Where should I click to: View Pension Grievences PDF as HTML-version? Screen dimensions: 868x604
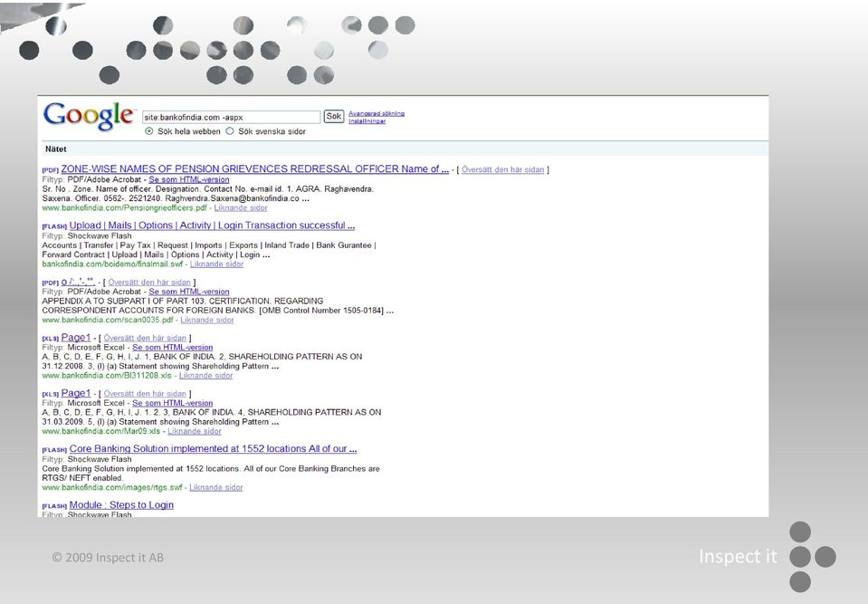click(x=189, y=179)
